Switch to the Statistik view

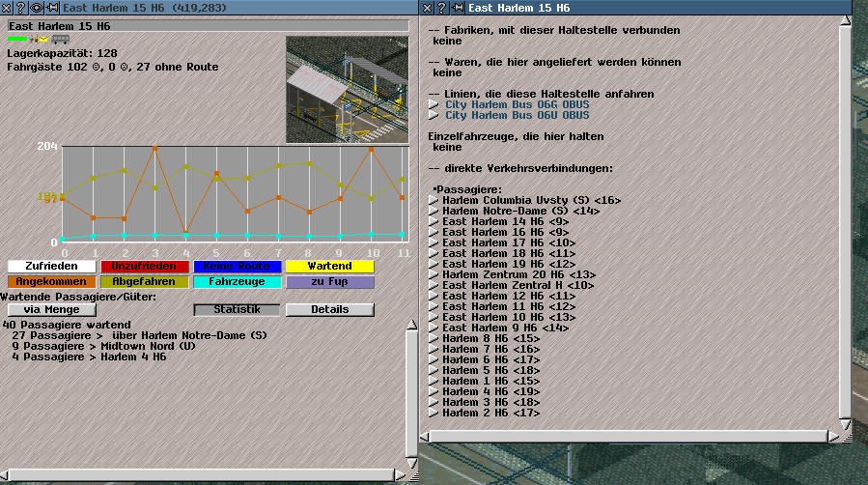pos(237,310)
